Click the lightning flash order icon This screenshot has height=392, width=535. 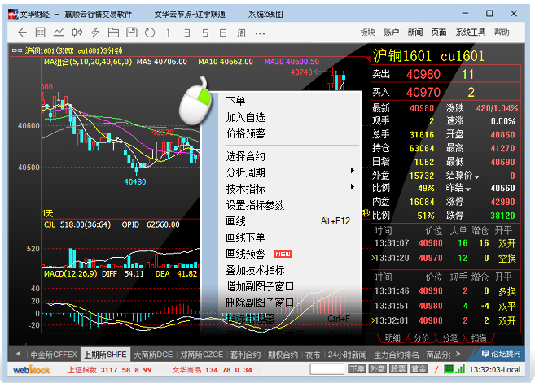tap(94, 33)
